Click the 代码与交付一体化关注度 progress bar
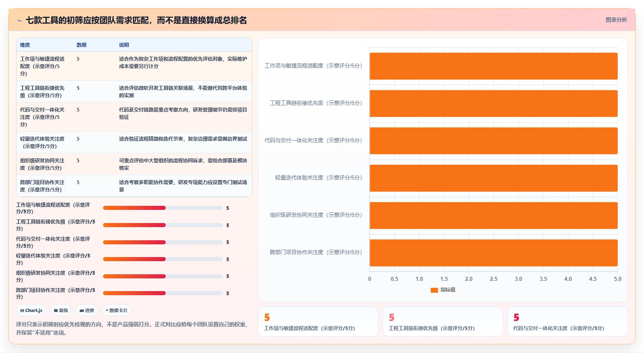Viewport: 644px width, 353px height. point(162,242)
